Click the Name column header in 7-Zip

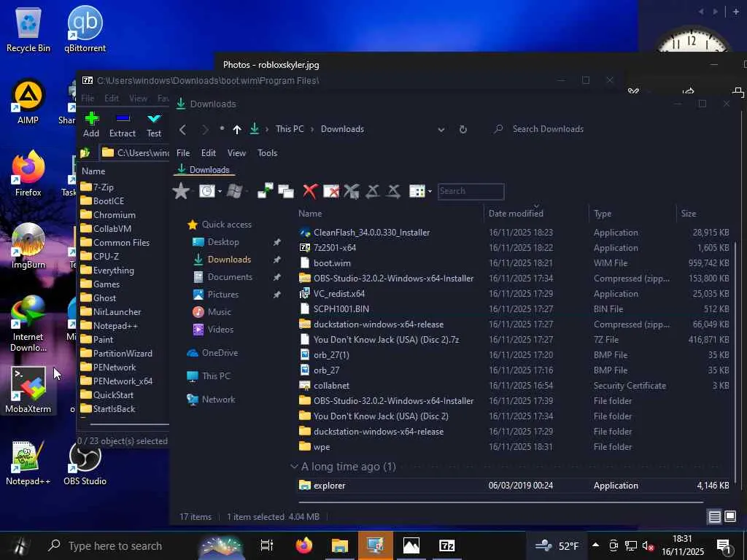pyautogui.click(x=93, y=171)
